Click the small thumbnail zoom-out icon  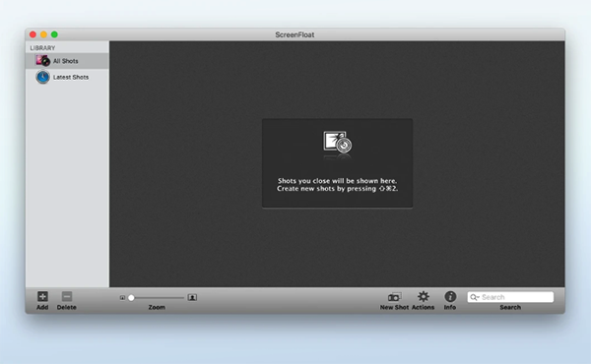coord(122,298)
